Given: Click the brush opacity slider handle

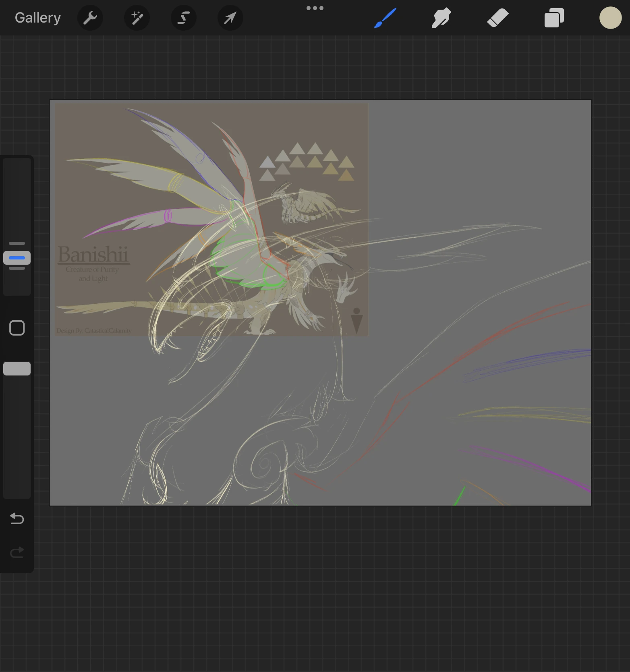Looking at the screenshot, I should (x=17, y=369).
